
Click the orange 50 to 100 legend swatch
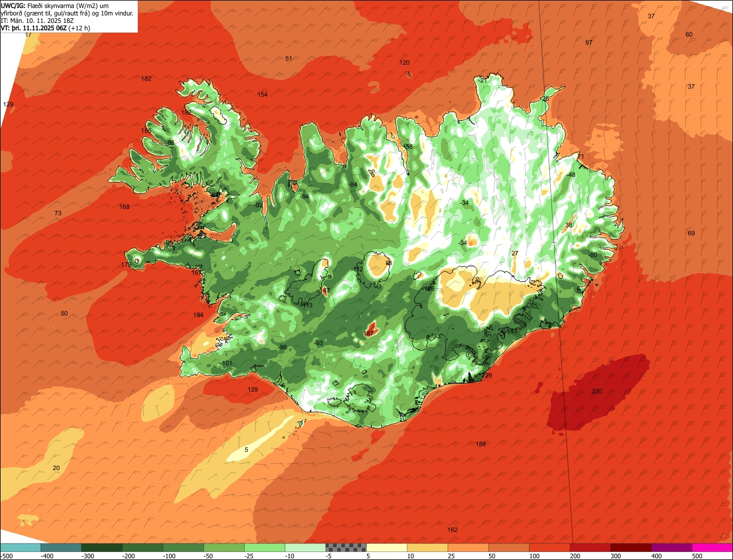(x=509, y=547)
